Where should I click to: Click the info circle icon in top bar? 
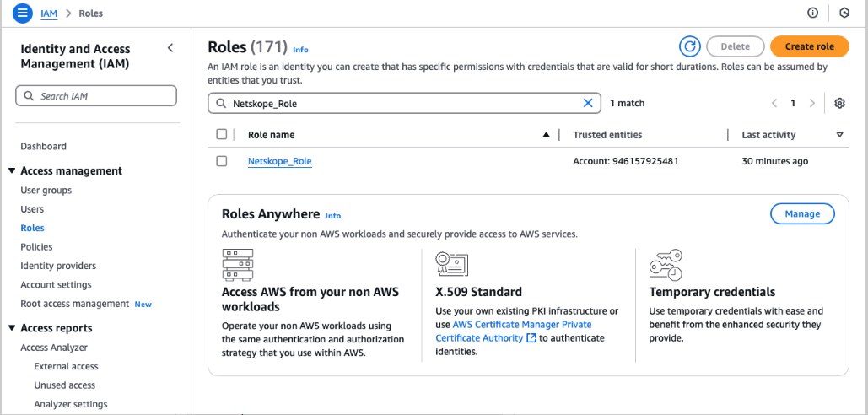(812, 13)
